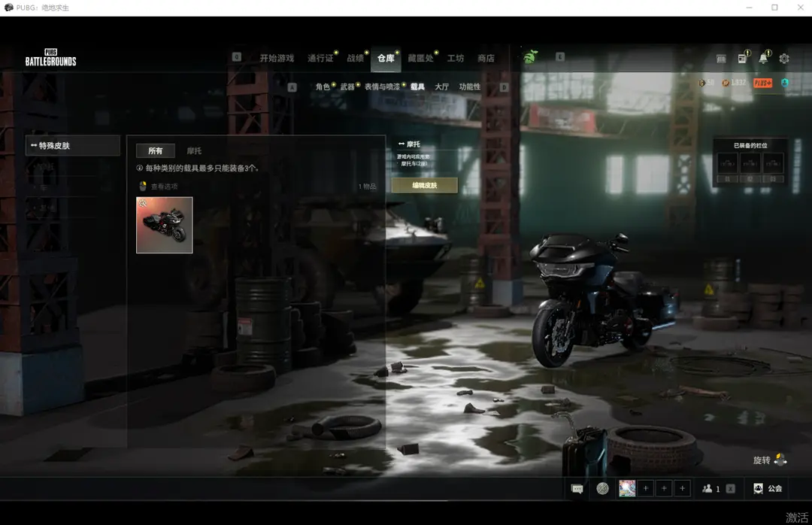Open notifications bell icon
This screenshot has height=525, width=812.
[x=764, y=57]
